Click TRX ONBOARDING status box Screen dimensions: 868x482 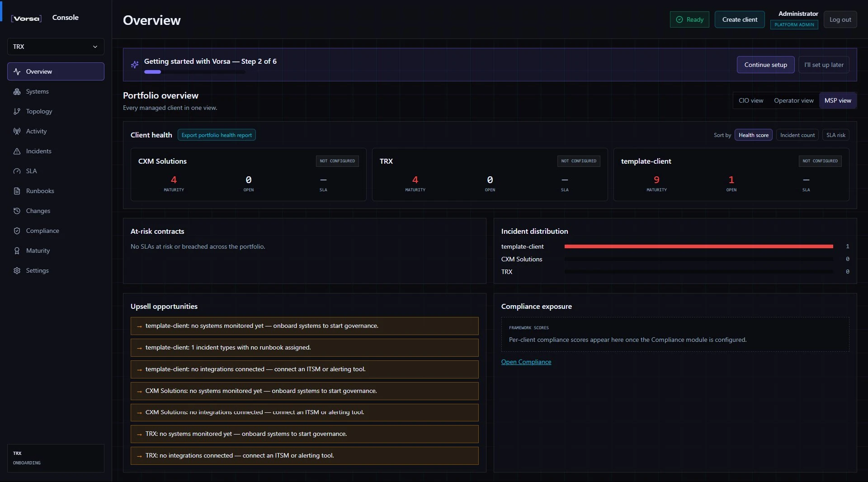(x=56, y=458)
